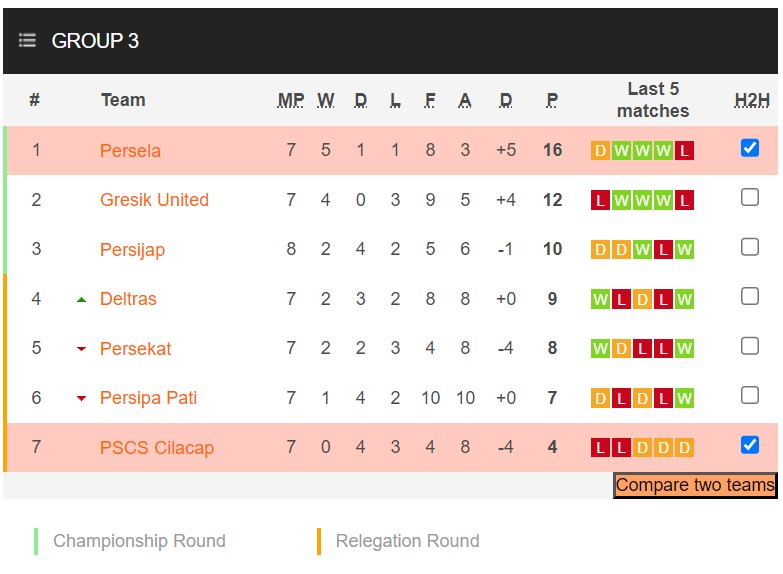Viewport: 783px width, 574px height.
Task: Click the list icon beside GROUP 3
Action: pos(27,41)
